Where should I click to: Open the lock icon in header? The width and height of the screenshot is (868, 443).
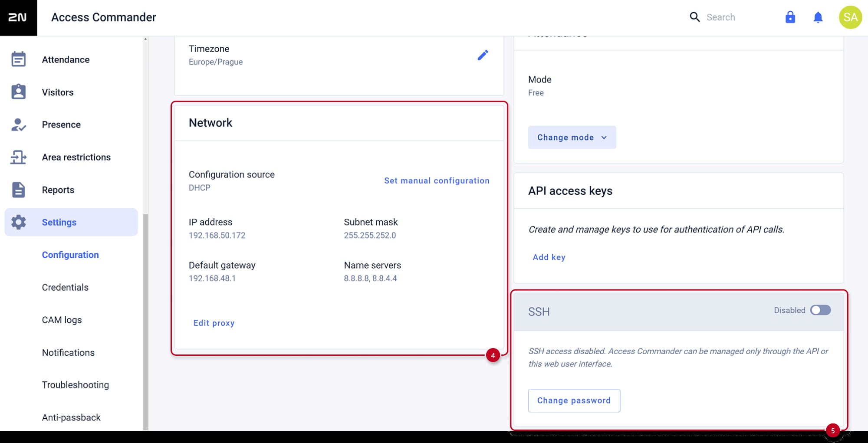pos(790,17)
